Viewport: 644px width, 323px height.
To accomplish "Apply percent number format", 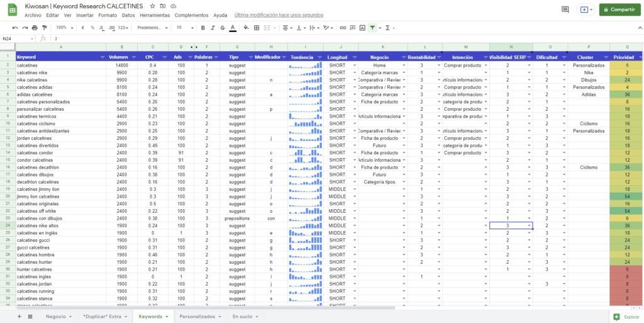I will (x=92, y=28).
